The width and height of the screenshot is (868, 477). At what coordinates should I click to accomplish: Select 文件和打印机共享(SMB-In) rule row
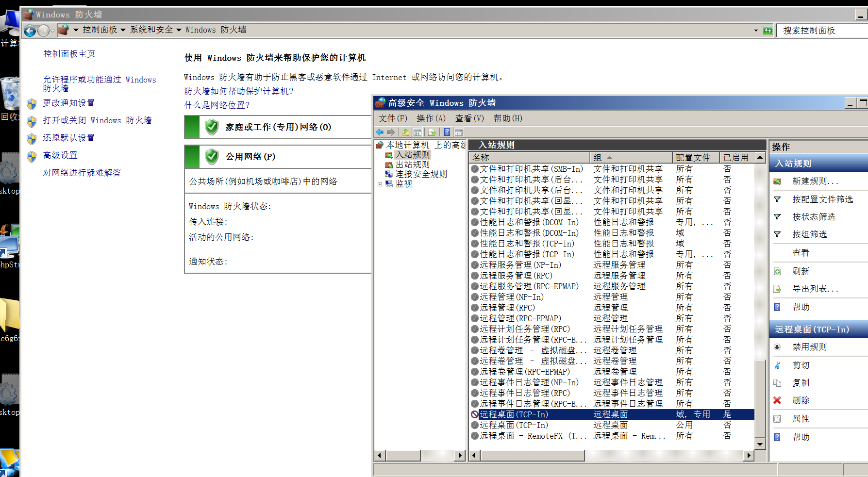pos(612,169)
